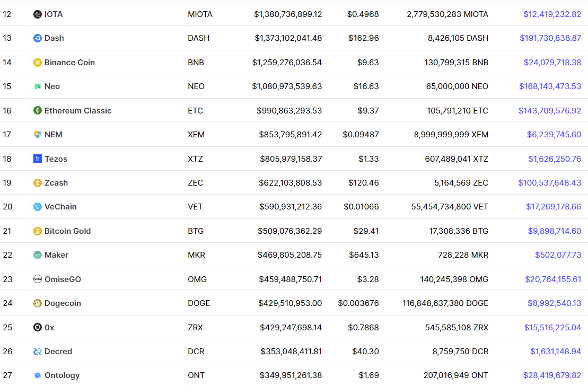Click the Zcash logo icon
This screenshot has width=588, height=386.
click(x=38, y=183)
